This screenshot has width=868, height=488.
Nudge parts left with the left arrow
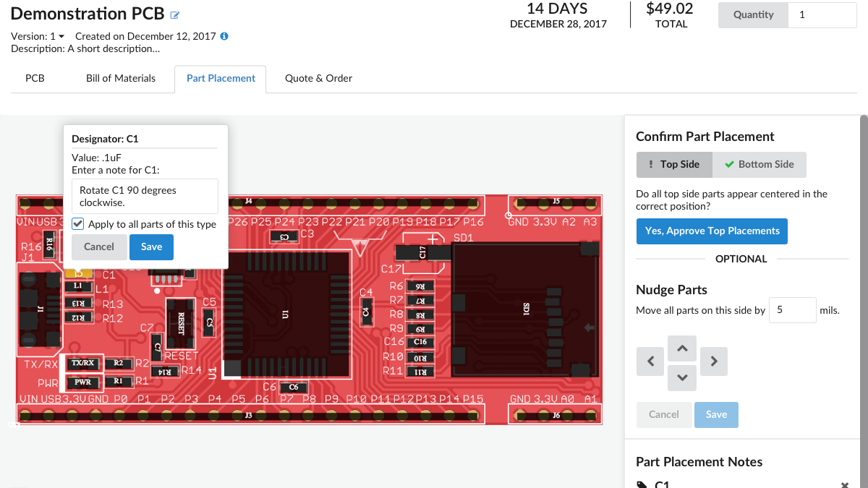click(650, 361)
